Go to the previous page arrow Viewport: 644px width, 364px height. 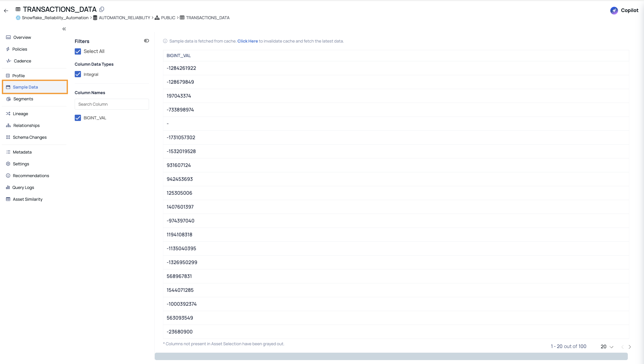622,347
